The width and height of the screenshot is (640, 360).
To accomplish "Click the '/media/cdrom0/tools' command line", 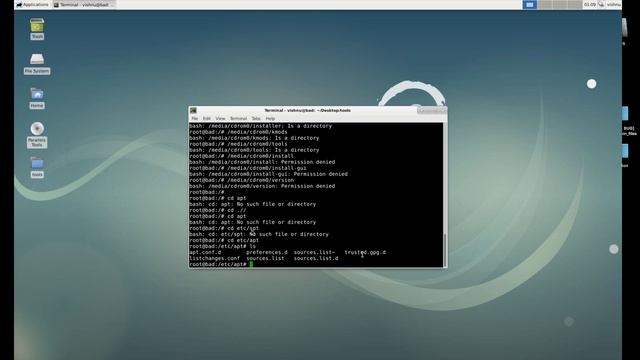I will tap(238, 144).
